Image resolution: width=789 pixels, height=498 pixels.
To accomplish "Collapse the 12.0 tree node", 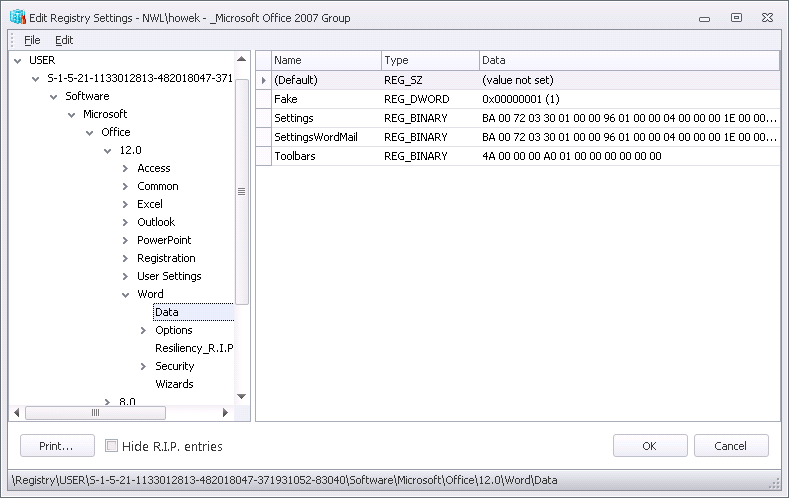I will [x=107, y=151].
